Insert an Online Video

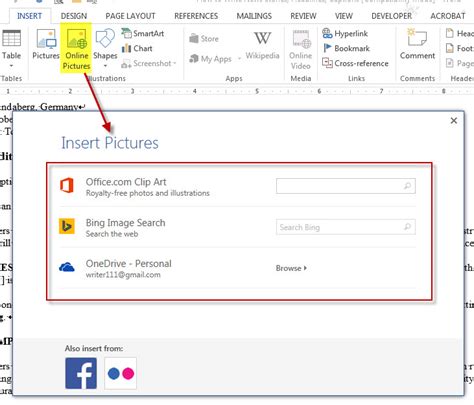pyautogui.click(x=300, y=50)
